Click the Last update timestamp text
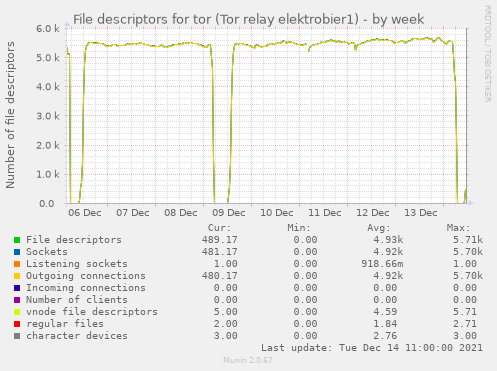 point(372,348)
